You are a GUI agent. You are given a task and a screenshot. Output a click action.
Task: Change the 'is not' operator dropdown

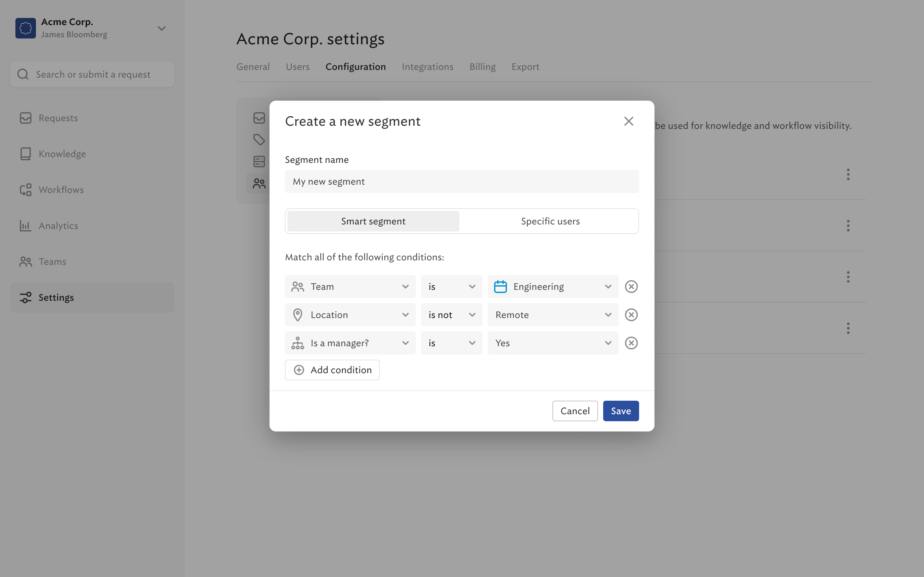pos(451,315)
